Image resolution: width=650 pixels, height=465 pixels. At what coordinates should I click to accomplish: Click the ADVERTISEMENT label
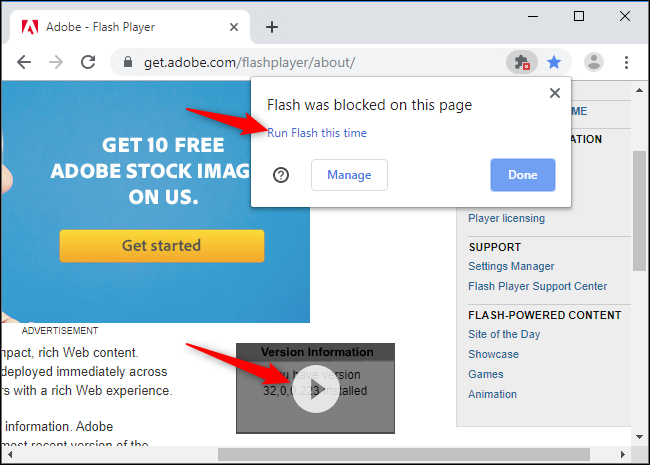[x=60, y=331]
